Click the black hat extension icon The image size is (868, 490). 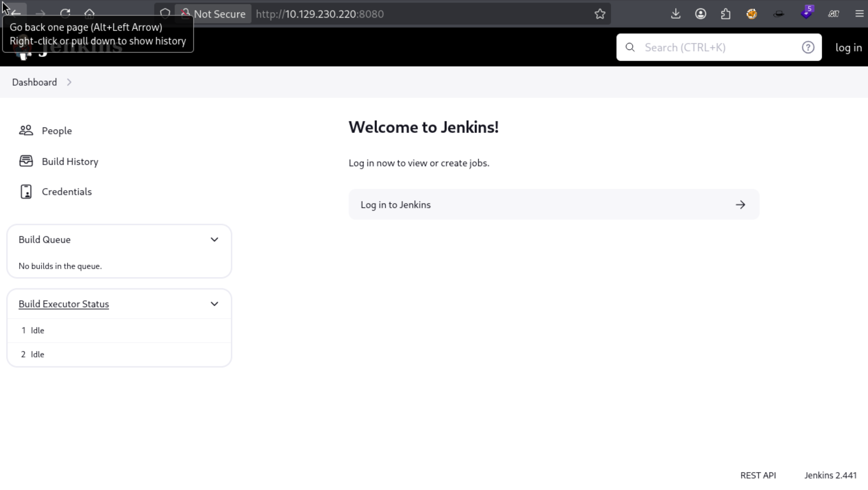(x=778, y=14)
